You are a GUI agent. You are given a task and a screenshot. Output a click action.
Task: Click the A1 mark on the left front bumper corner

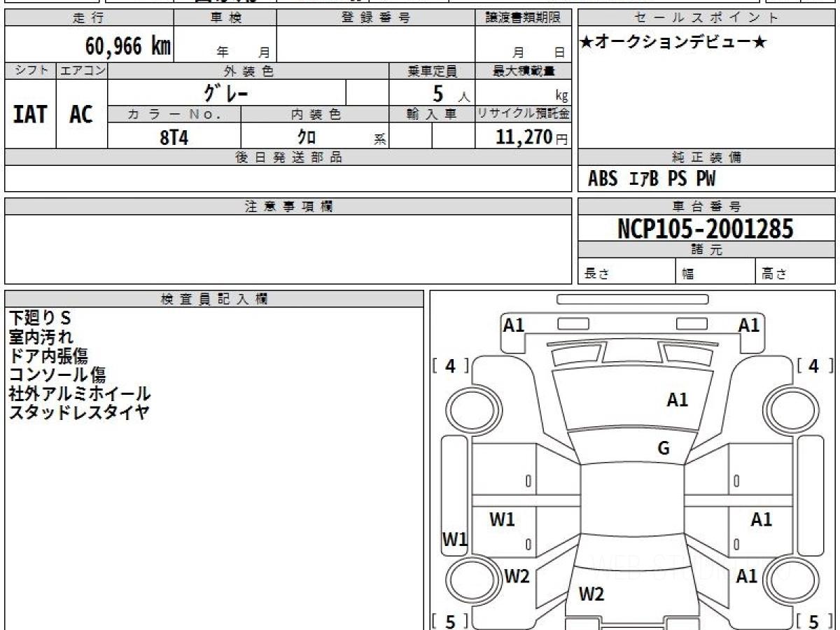(x=514, y=325)
